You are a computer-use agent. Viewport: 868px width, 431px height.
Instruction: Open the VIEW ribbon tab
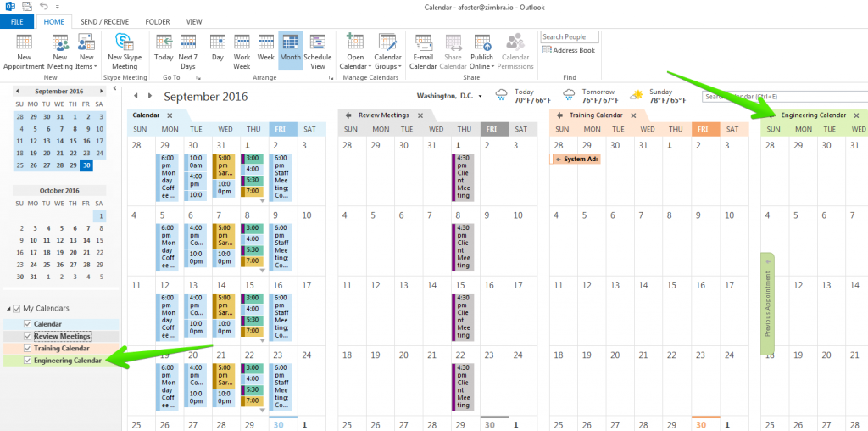[194, 21]
